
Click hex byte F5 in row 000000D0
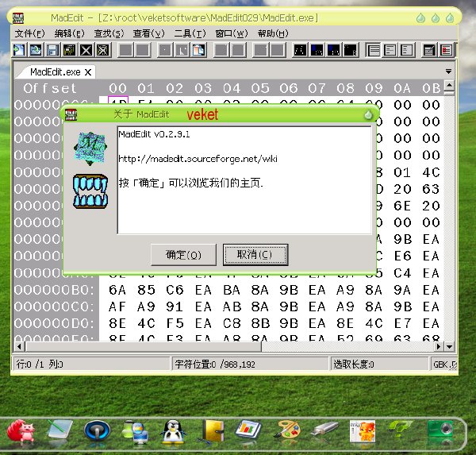[175, 323]
